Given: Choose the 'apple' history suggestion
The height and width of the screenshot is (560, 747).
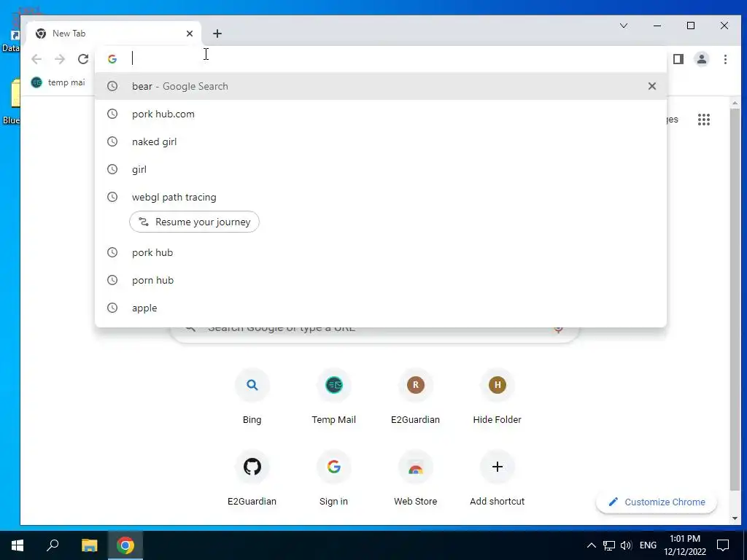Looking at the screenshot, I should pyautogui.click(x=381, y=308).
